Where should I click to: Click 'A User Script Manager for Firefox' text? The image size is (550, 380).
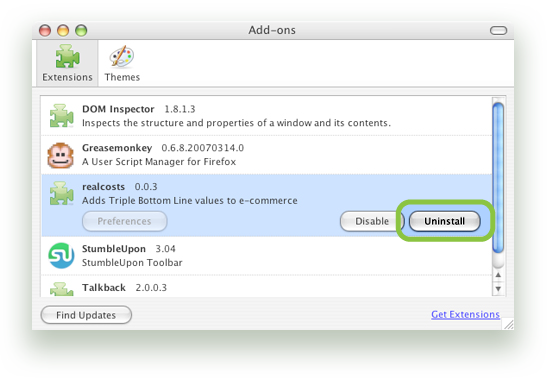[159, 162]
